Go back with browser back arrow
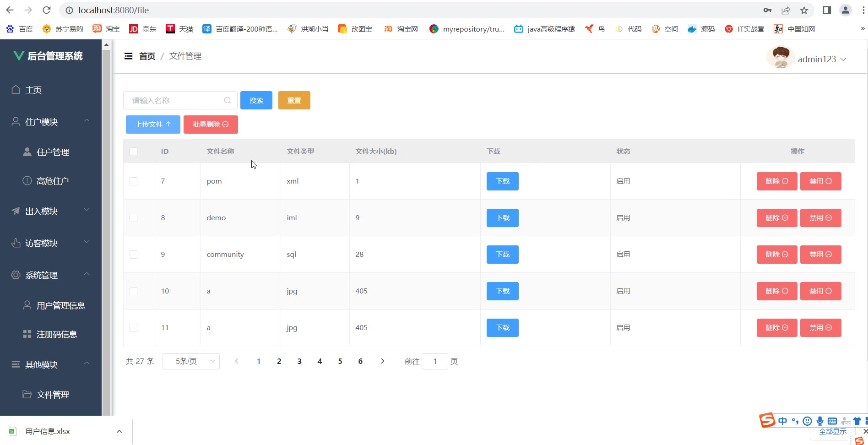This screenshot has height=445, width=868. click(10, 10)
